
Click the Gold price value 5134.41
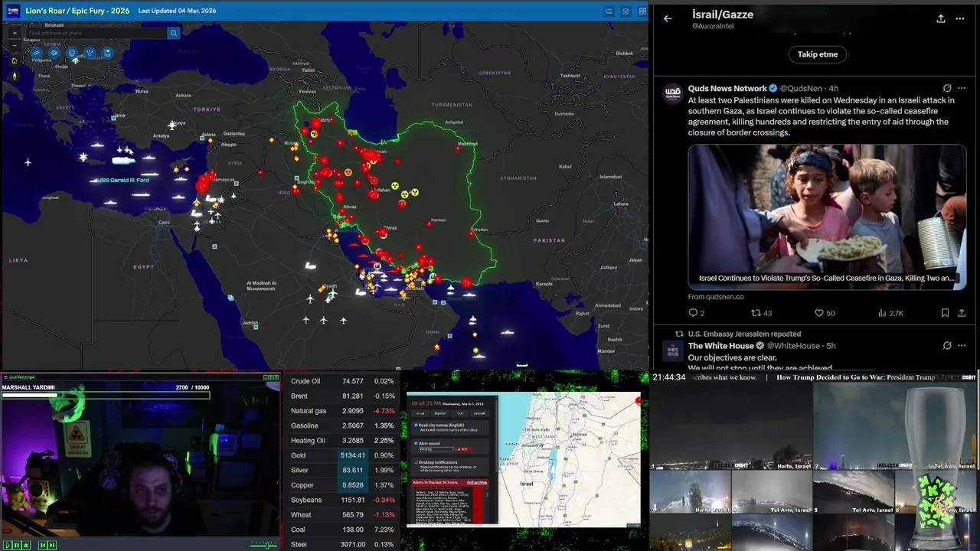pos(353,455)
